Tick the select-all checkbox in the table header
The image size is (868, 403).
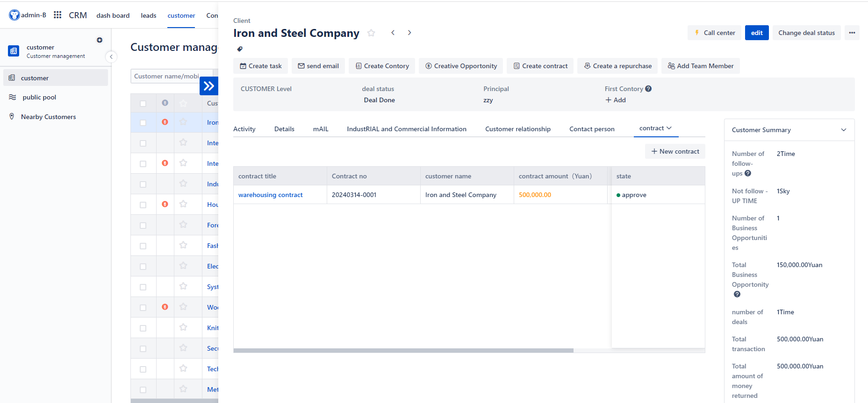pos(143,103)
